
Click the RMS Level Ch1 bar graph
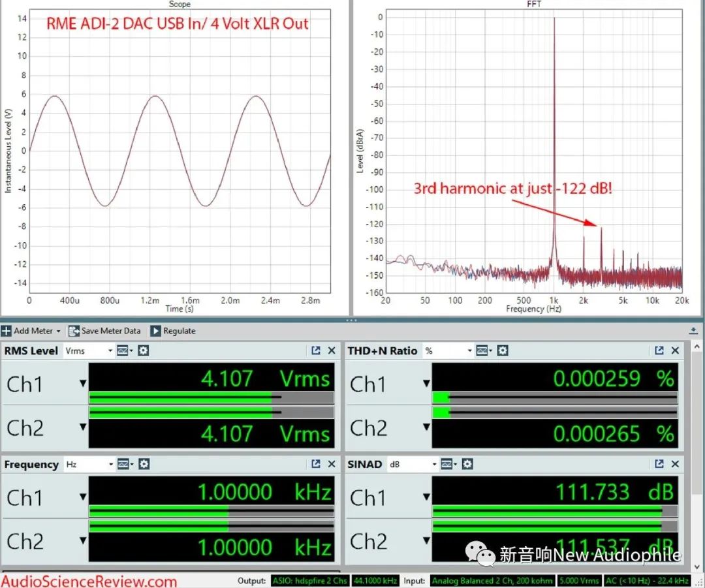pos(211,397)
